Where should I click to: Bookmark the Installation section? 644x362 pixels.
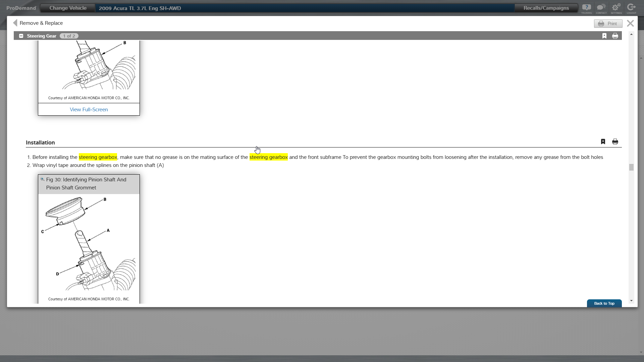[603, 141]
